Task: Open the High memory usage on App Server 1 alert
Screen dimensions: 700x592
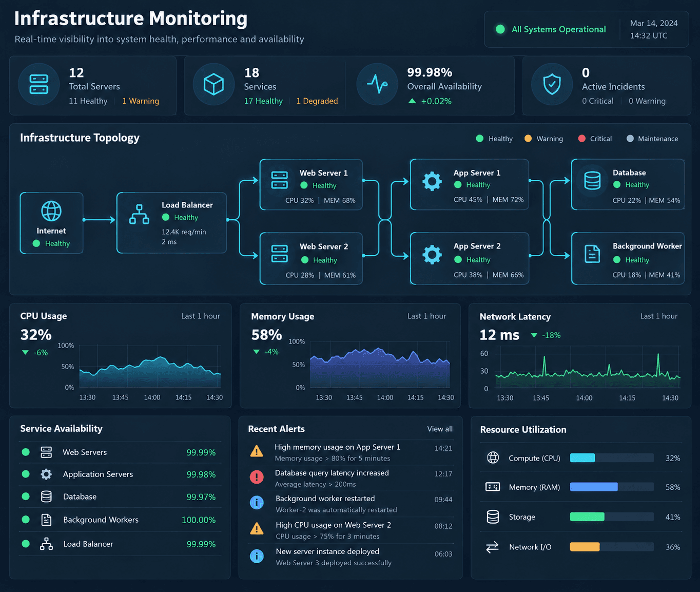Action: [x=351, y=452]
